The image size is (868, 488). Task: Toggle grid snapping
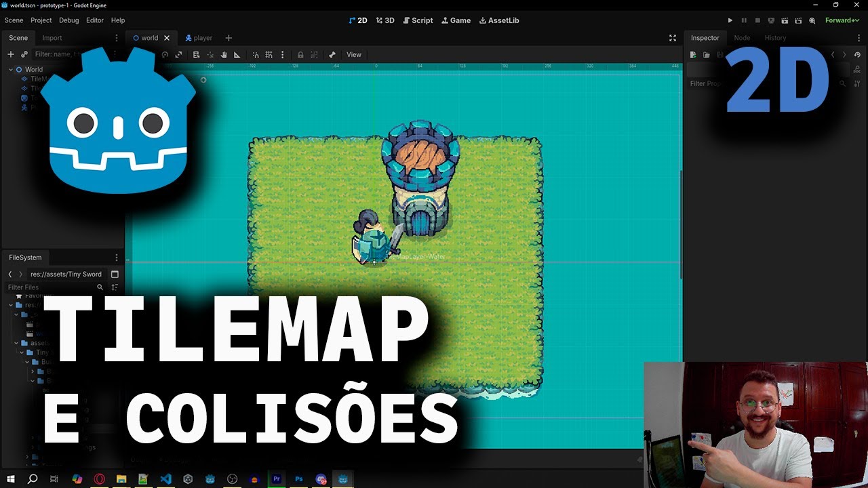[x=269, y=55]
